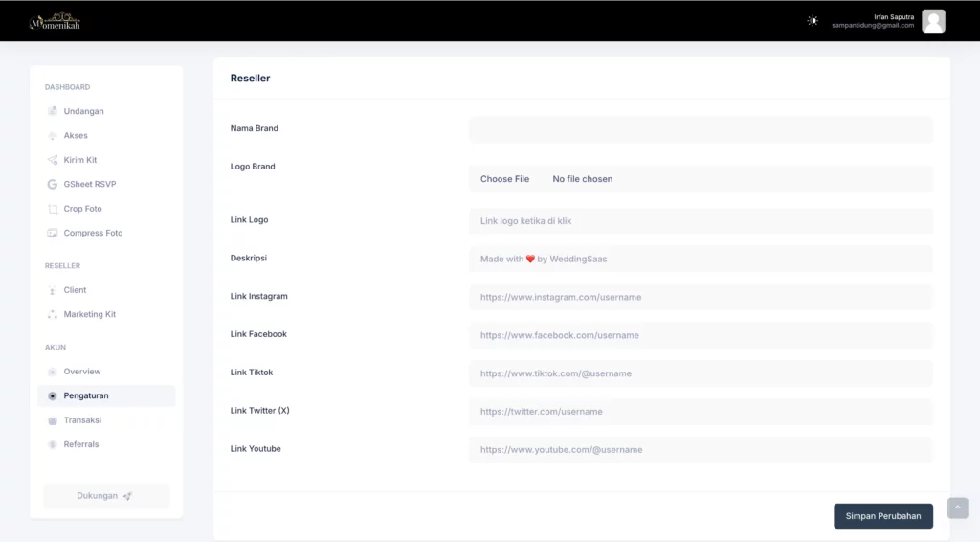Open the Akses menu item
Viewport: 980px width, 542px height.
106,136
